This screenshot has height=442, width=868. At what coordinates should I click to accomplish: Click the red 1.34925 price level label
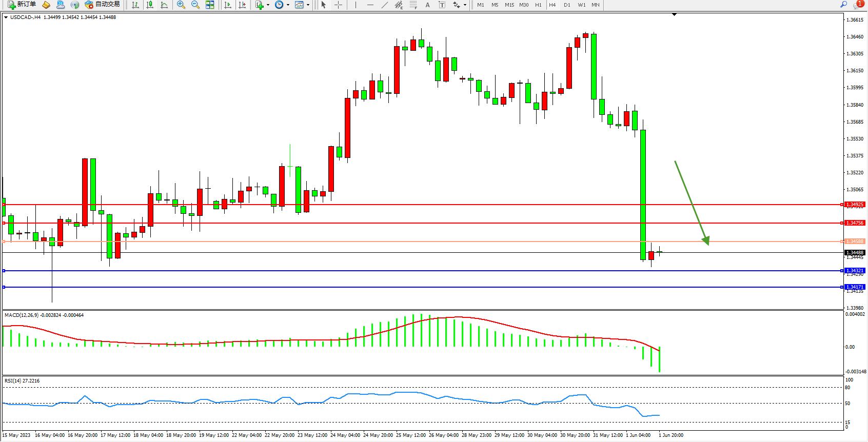pos(855,205)
